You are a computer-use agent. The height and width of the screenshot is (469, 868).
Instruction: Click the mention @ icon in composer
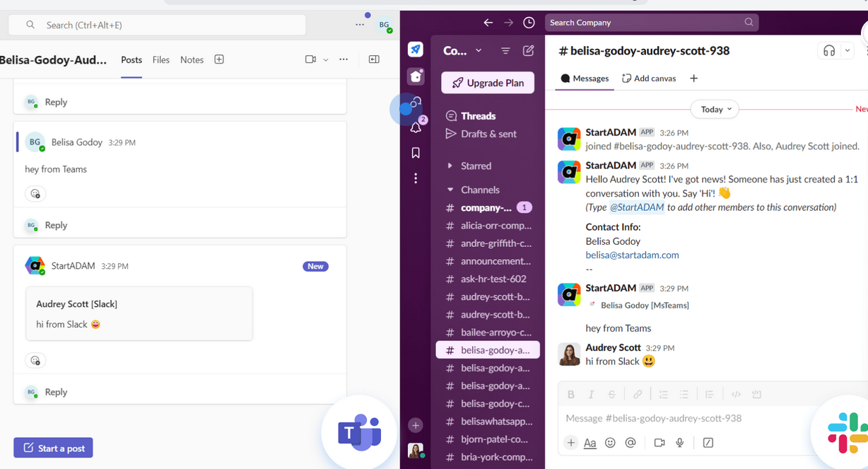pyautogui.click(x=631, y=443)
